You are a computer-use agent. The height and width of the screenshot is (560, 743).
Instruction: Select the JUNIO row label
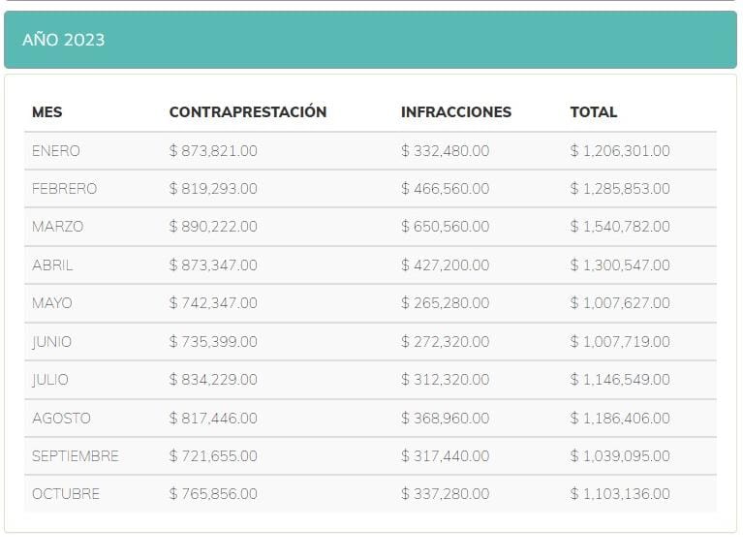tap(51, 342)
